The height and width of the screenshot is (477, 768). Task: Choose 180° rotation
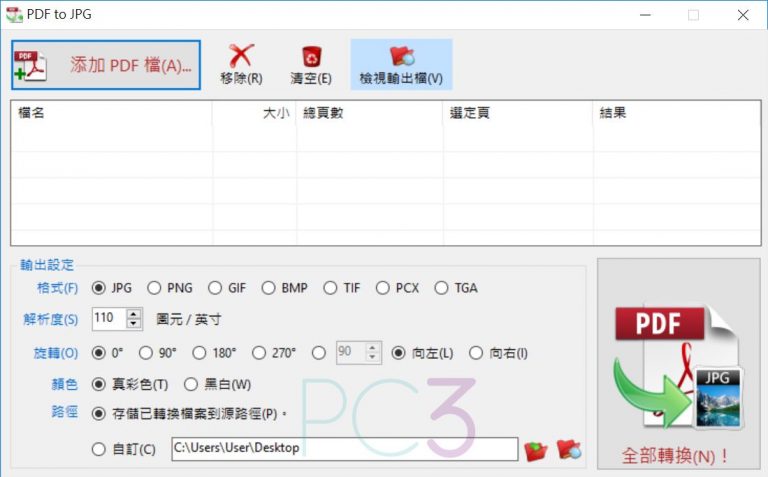[x=199, y=353]
